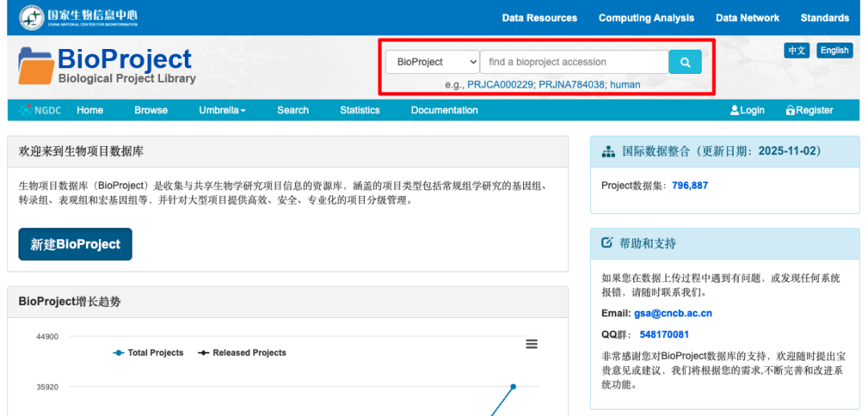Viewport: 868px width, 416px height.
Task: Open the Statistics page
Action: (x=360, y=110)
